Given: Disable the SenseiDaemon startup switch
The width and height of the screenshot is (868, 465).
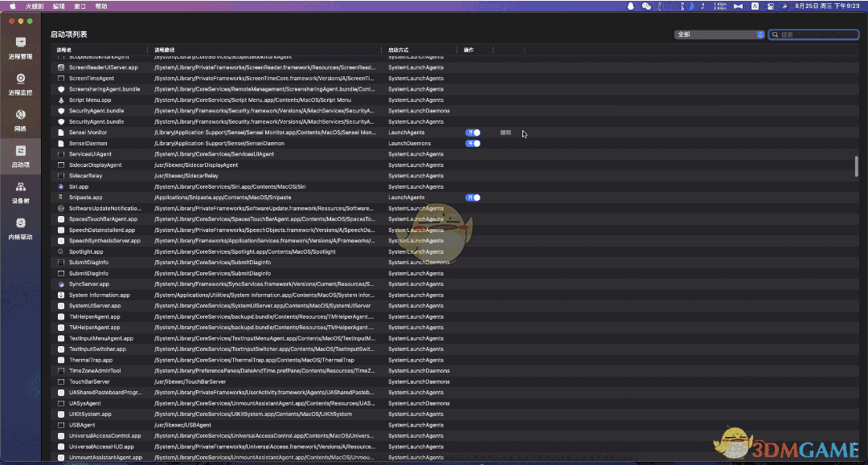Looking at the screenshot, I should point(473,144).
